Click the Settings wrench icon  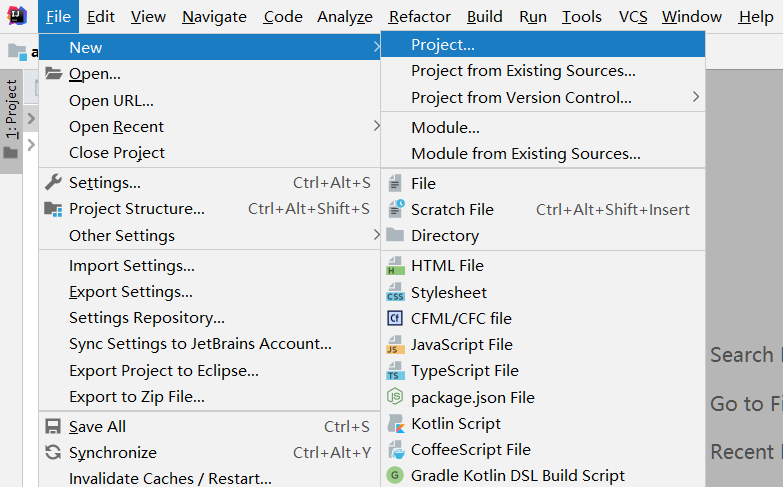(53, 182)
